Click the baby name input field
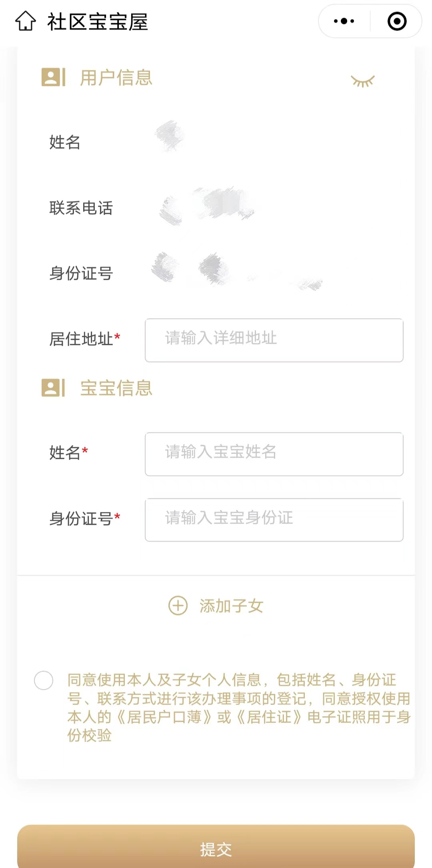 274,454
